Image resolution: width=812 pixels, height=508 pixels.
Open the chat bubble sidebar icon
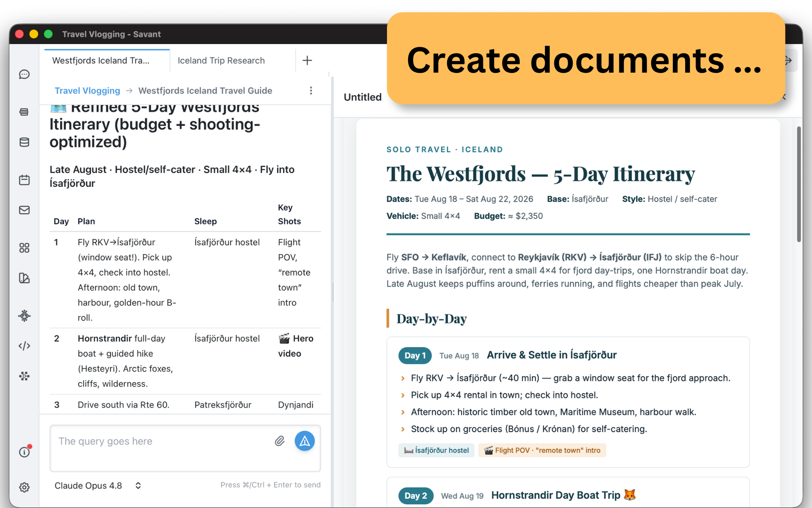tap(24, 74)
